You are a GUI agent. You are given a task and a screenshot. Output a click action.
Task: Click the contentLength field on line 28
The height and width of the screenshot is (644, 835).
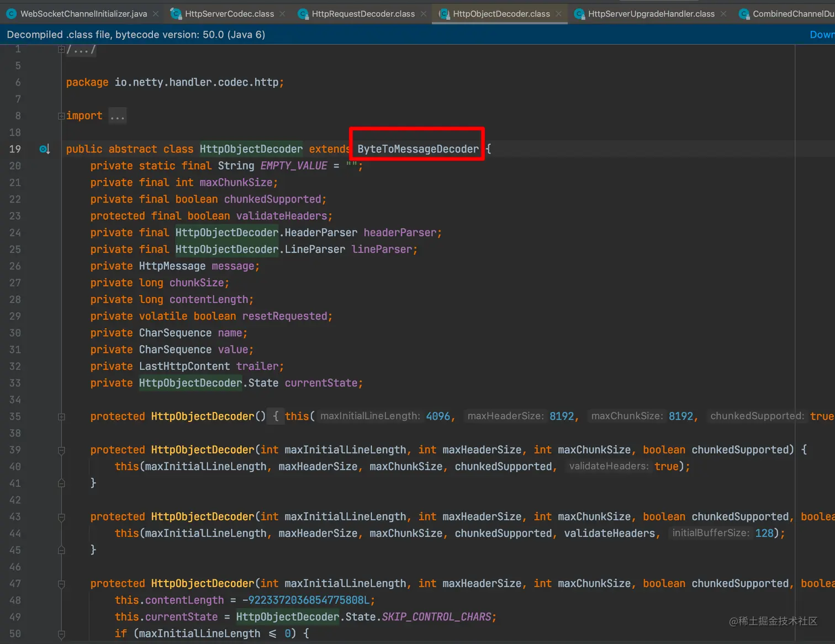pos(209,299)
